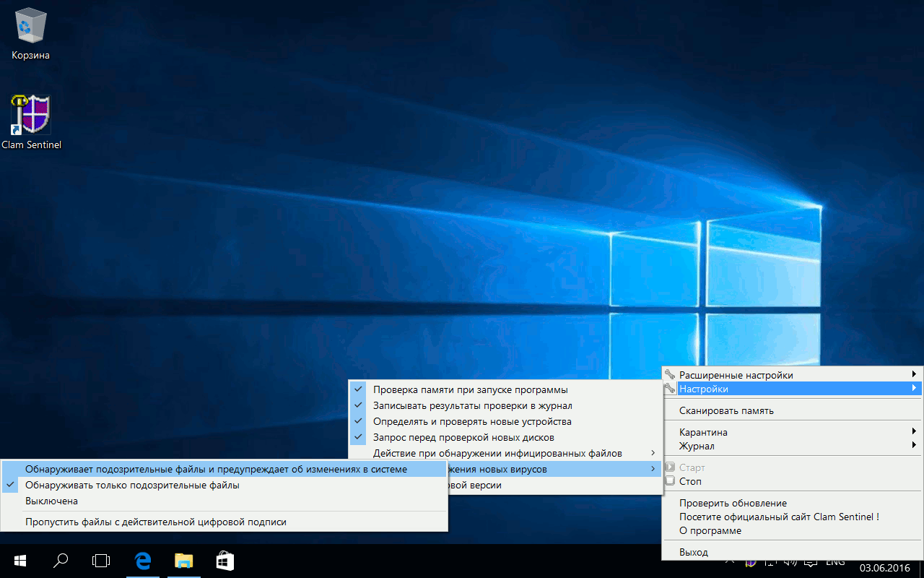Viewport: 924px width, 578px height.
Task: Open File Explorer from the taskbar
Action: [184, 561]
